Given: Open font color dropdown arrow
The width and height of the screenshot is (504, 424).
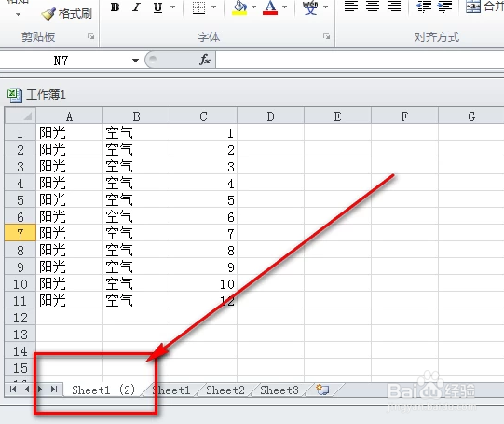Looking at the screenshot, I should coord(284,7).
